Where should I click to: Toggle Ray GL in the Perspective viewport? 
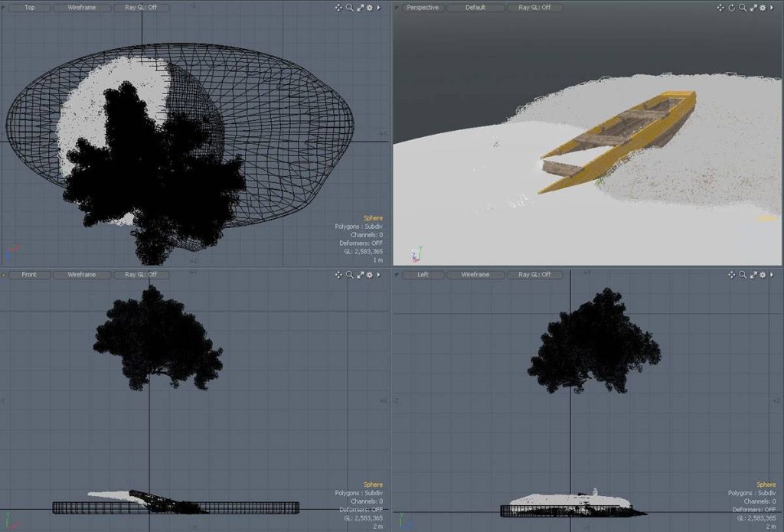(x=534, y=8)
